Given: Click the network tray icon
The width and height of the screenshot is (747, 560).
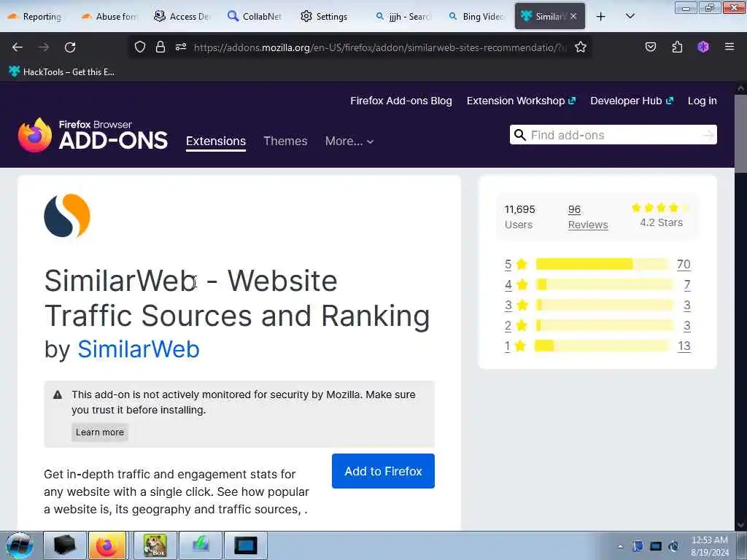Looking at the screenshot, I should [656, 546].
